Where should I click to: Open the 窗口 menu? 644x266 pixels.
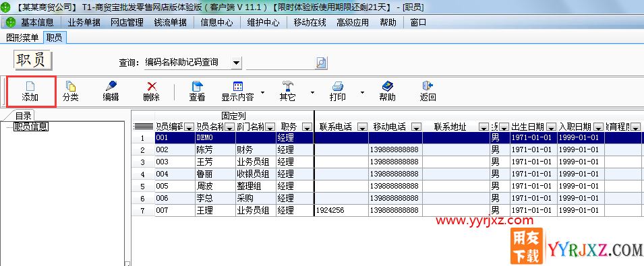pyautogui.click(x=418, y=22)
